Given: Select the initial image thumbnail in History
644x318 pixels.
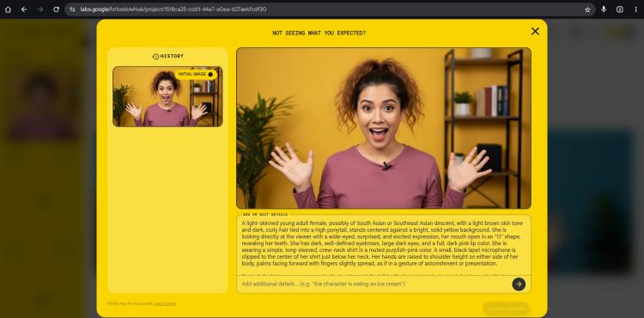Looking at the screenshot, I should click(167, 96).
